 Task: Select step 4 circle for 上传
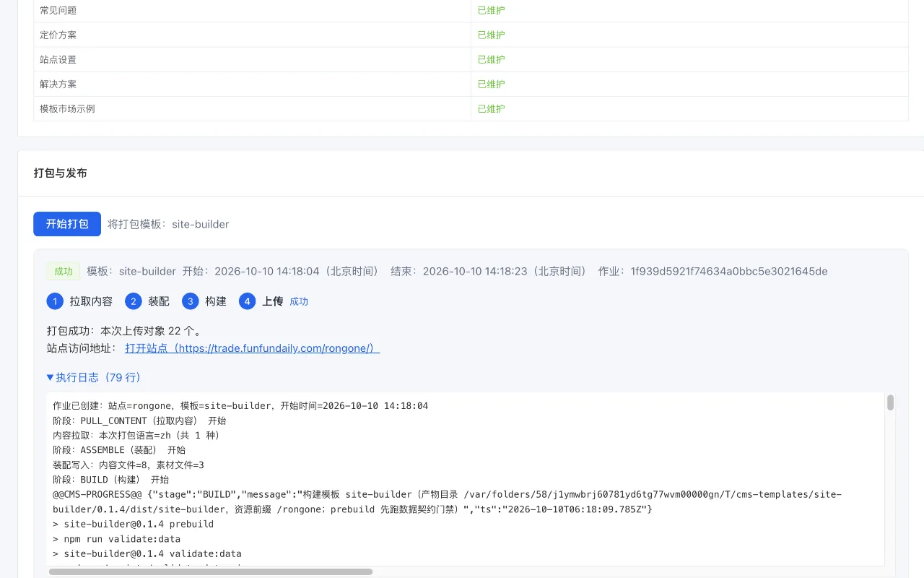pyautogui.click(x=247, y=301)
